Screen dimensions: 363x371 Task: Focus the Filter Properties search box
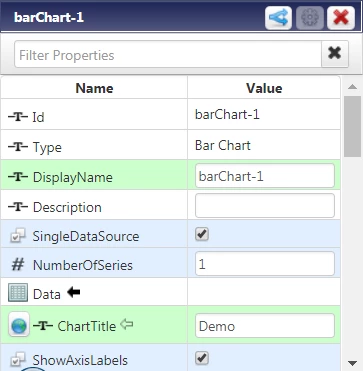[168, 54]
